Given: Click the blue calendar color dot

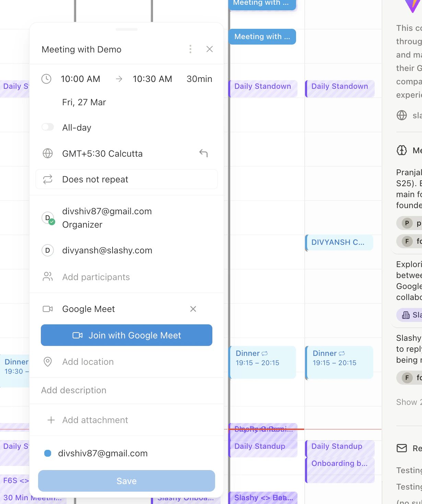Looking at the screenshot, I should point(47,453).
